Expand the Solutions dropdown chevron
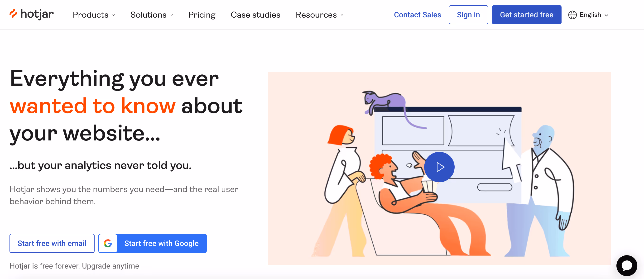The image size is (644, 279). 172,15
